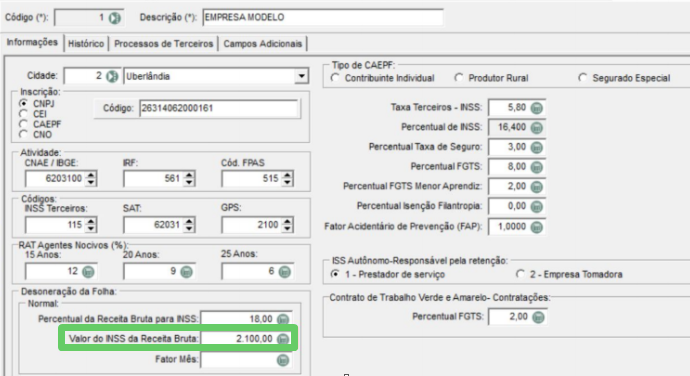The height and width of the screenshot is (376, 690).
Task: Go to the Campos Adicionais tab
Action: coord(263,44)
